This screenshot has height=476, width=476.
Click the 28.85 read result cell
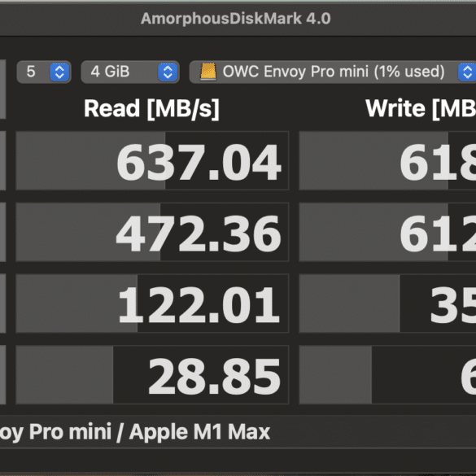pyautogui.click(x=152, y=374)
